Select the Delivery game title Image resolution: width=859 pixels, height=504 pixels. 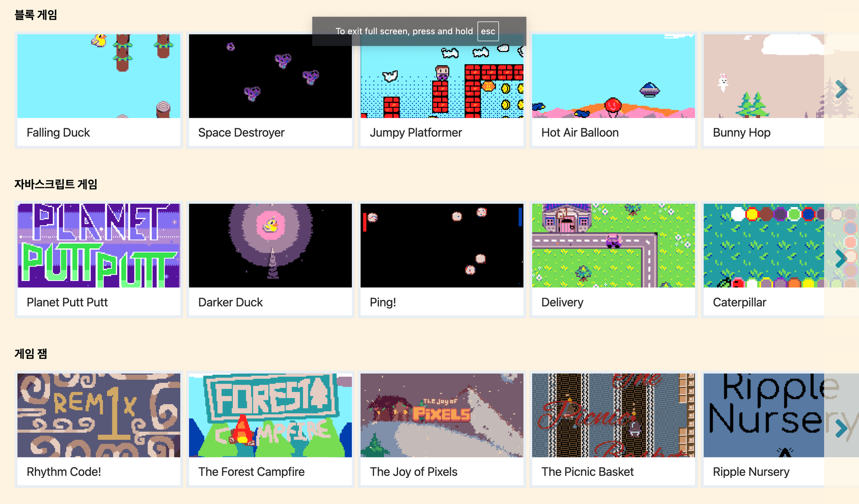point(562,302)
